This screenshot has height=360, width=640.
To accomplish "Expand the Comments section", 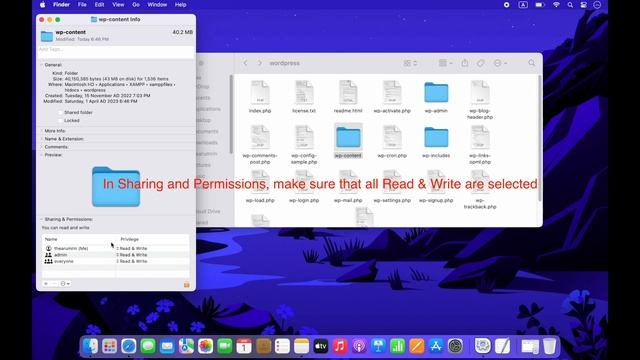I will [x=42, y=147].
